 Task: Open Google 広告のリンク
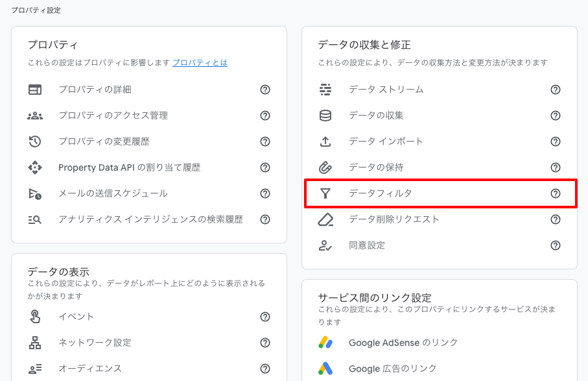pyautogui.click(x=393, y=369)
